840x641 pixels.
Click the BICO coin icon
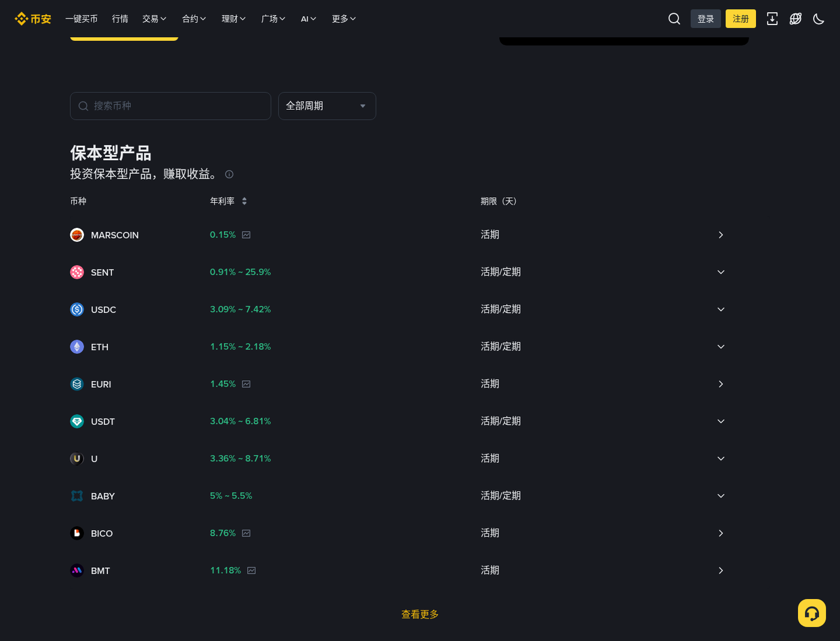pos(77,533)
